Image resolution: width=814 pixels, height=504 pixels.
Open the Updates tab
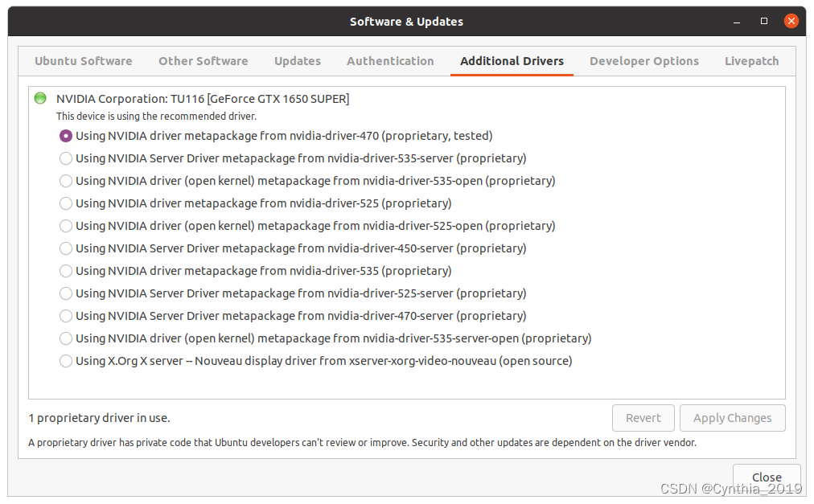(x=297, y=61)
